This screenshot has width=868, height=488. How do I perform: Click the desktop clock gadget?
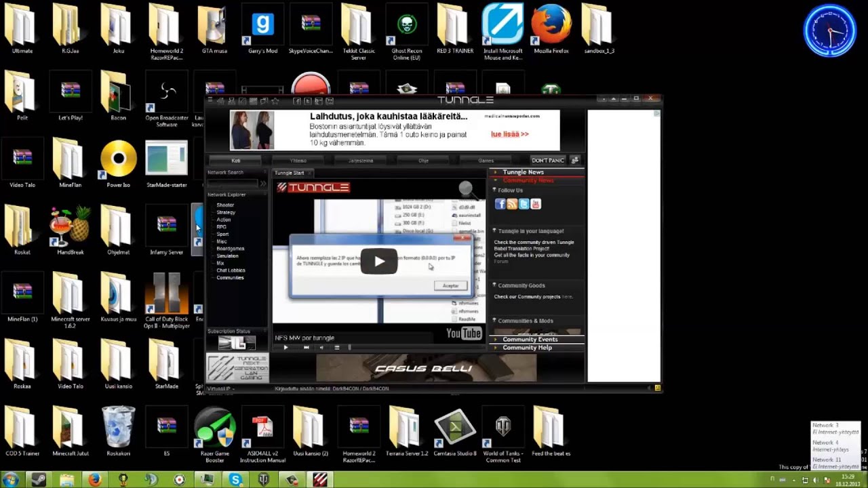coord(829,31)
